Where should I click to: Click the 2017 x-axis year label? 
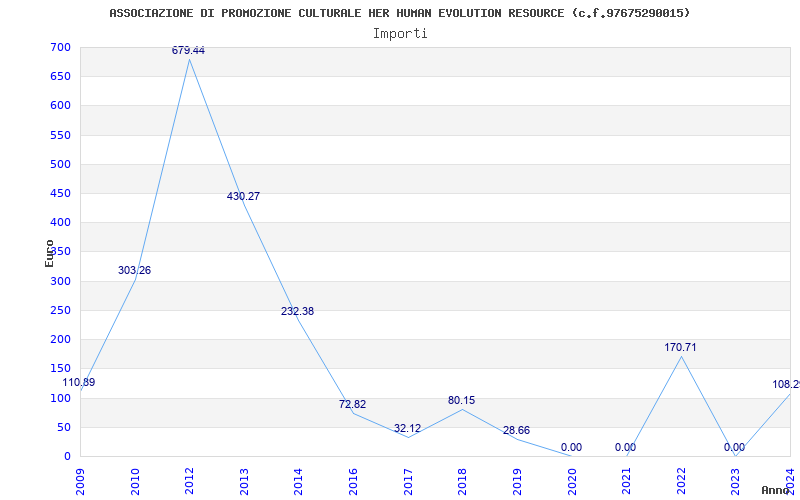point(408,482)
